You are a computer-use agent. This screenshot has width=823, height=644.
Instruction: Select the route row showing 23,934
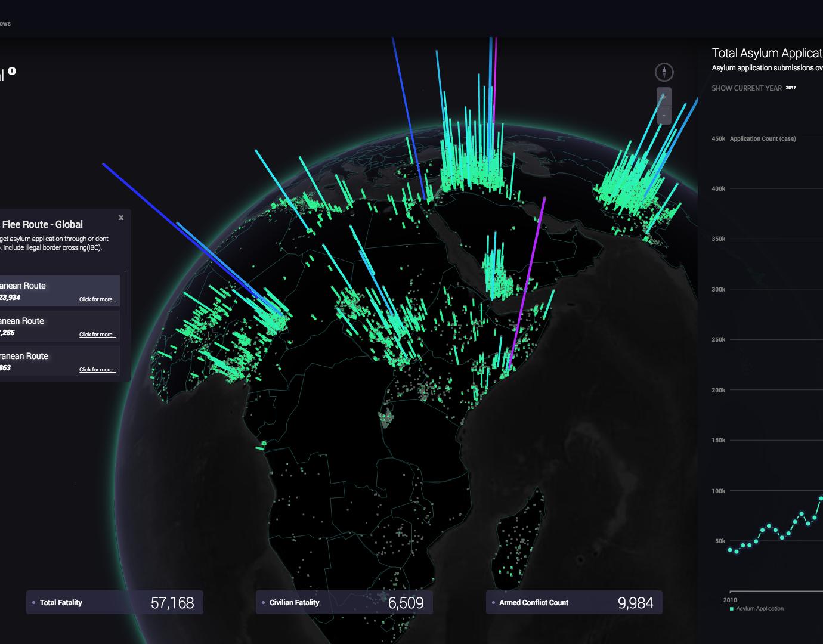click(60, 291)
